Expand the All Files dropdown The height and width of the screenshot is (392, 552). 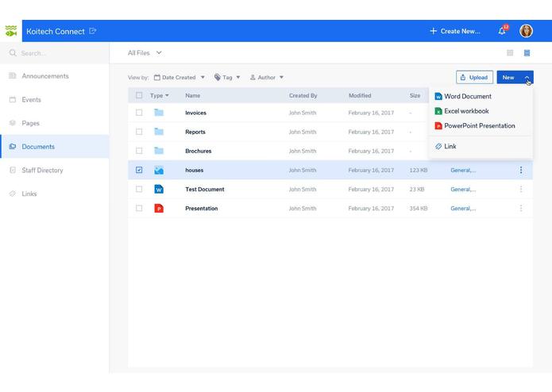pos(145,52)
